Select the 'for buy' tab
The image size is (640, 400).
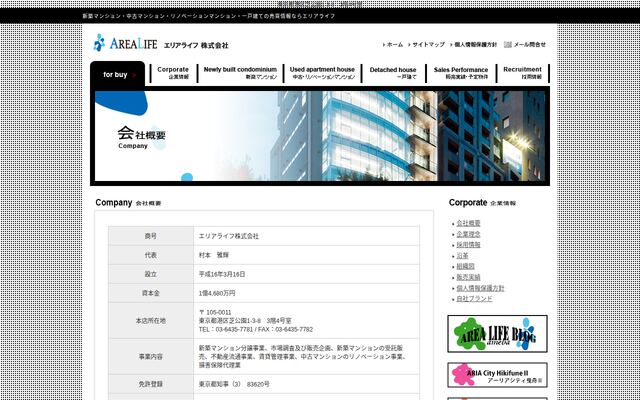click(118, 73)
